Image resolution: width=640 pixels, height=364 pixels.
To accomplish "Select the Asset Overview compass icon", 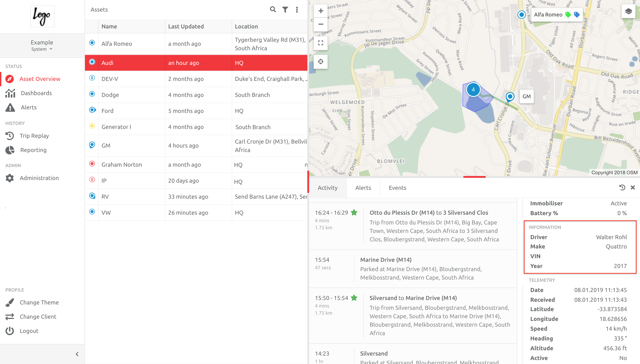I will click(9, 79).
